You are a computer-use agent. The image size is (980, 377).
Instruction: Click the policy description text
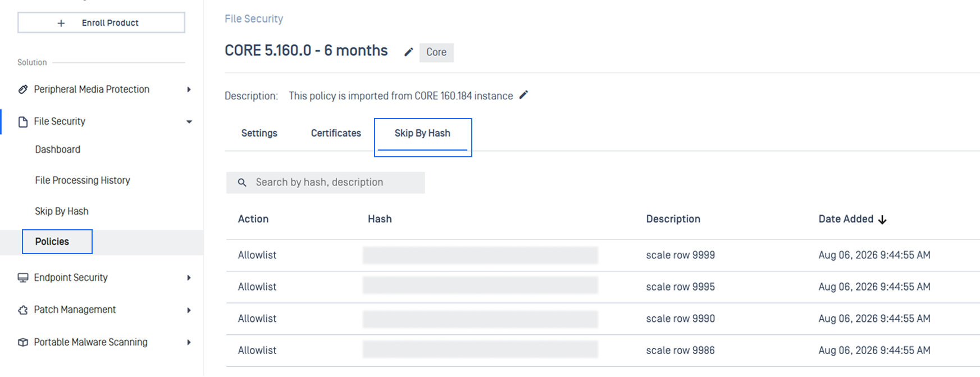point(401,96)
